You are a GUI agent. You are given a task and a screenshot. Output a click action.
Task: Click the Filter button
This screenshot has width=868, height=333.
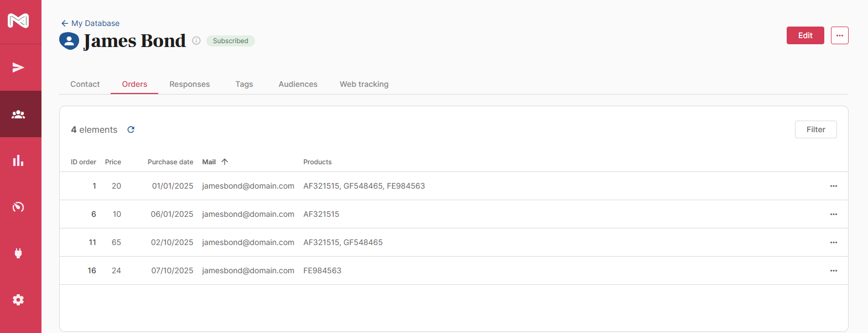coord(815,129)
